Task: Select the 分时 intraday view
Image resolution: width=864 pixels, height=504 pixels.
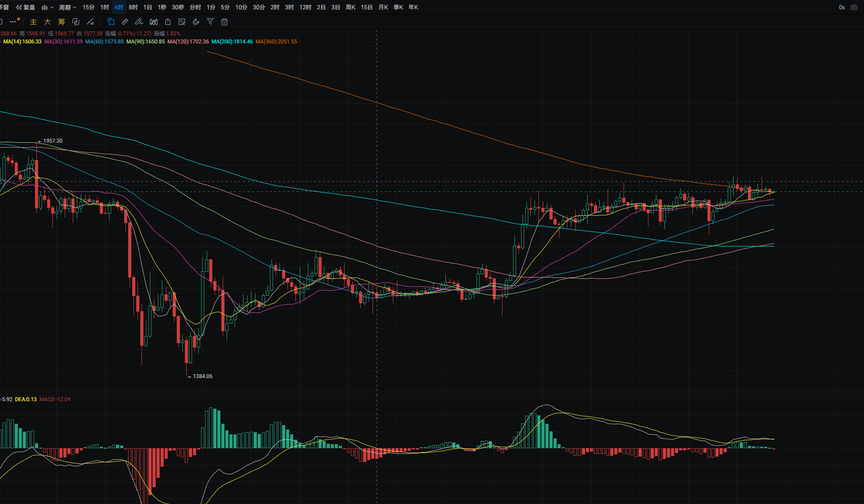Action: (x=195, y=7)
